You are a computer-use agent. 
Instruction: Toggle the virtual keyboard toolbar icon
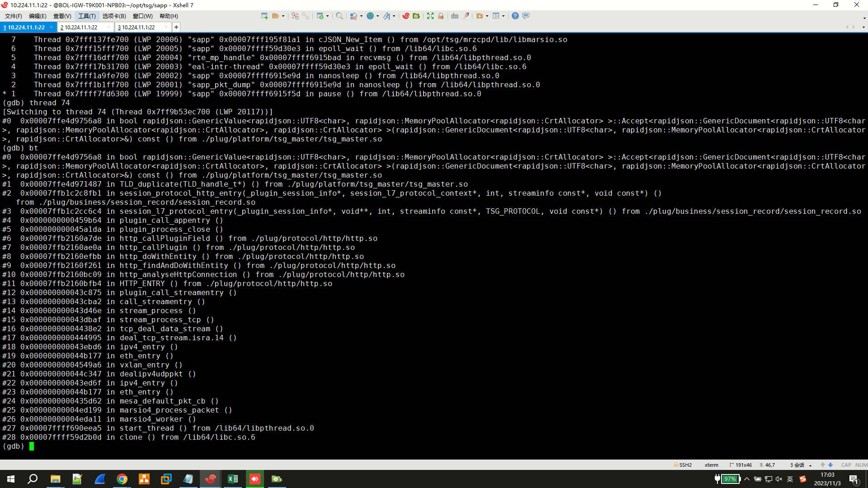click(455, 16)
